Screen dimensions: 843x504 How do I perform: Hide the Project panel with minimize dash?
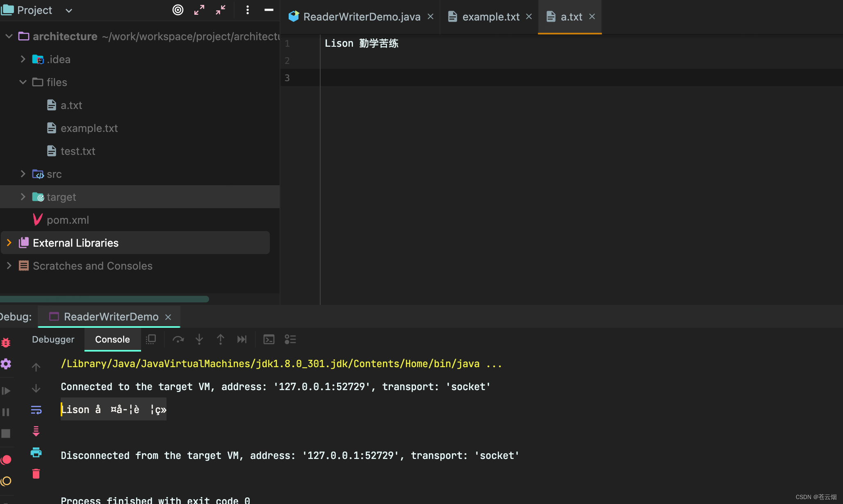(269, 10)
